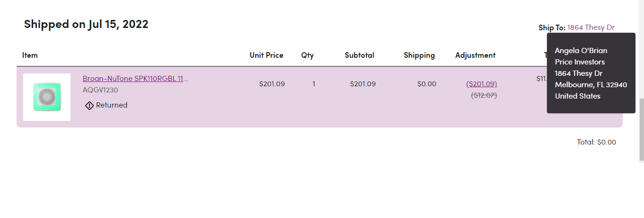Image resolution: width=644 pixels, height=218 pixels.
Task: Click the Item column header
Action: tap(30, 55)
